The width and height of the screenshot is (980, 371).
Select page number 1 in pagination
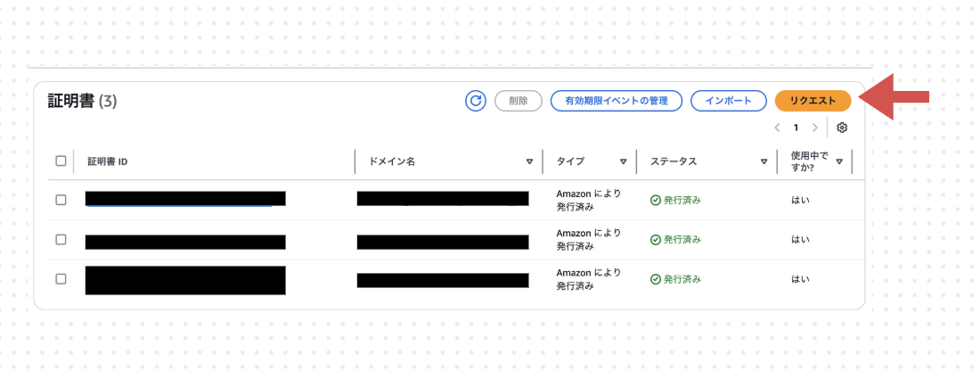tap(796, 128)
